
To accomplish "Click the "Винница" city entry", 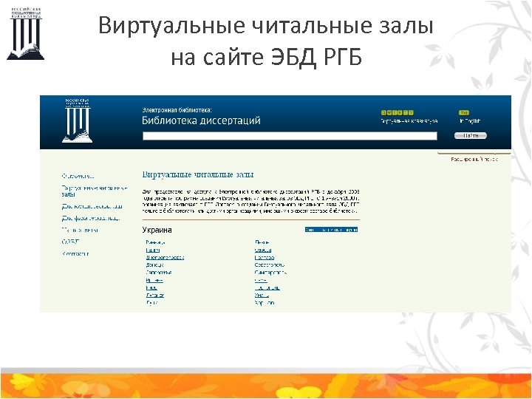I will 155,242.
